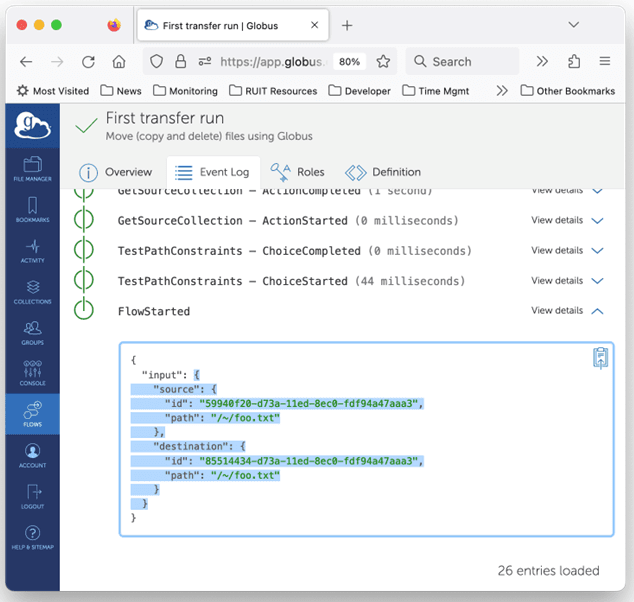Click the source id 59940f20 value

[x=311, y=403]
